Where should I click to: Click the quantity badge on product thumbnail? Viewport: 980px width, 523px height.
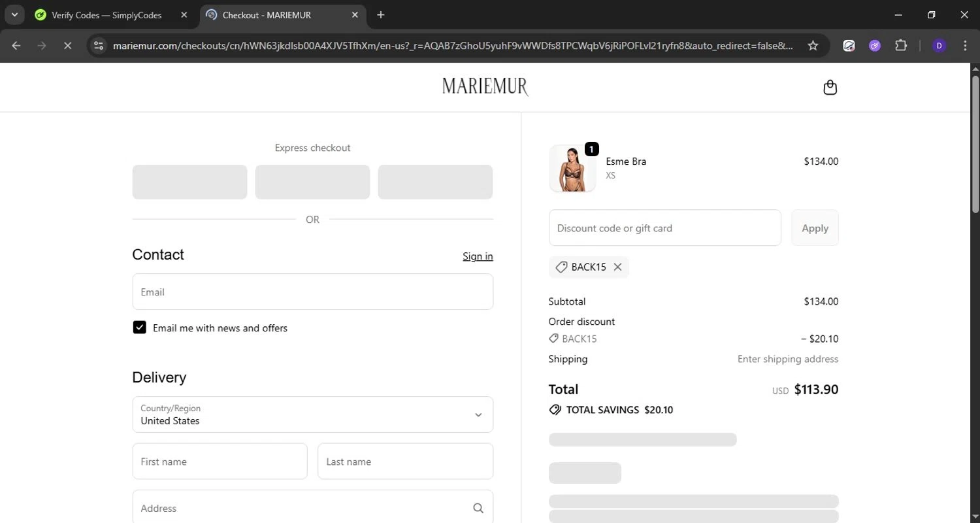pos(591,149)
